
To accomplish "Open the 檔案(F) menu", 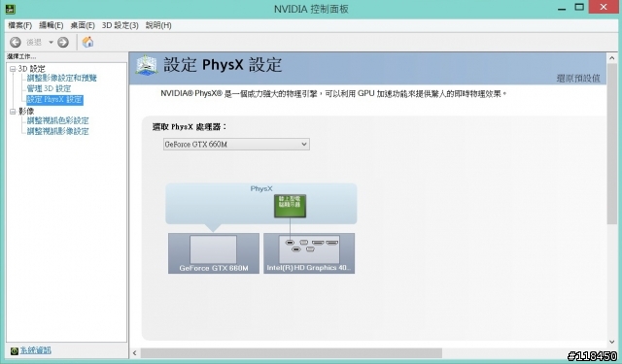I will 19,25.
